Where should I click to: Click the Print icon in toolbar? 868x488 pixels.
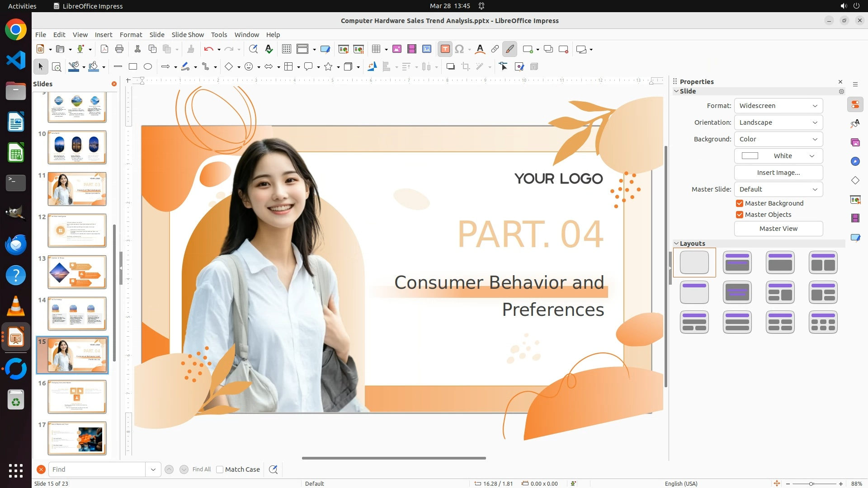[x=119, y=49]
